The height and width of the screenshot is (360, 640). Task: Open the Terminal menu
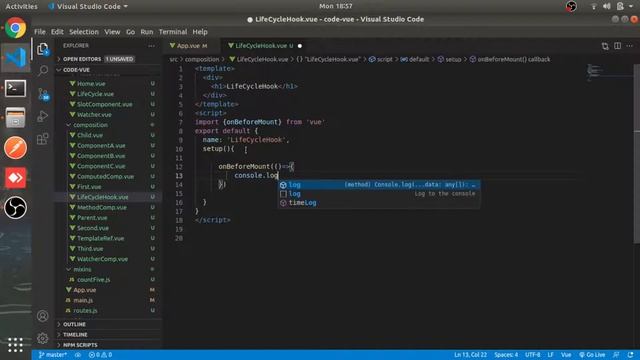click(x=173, y=32)
